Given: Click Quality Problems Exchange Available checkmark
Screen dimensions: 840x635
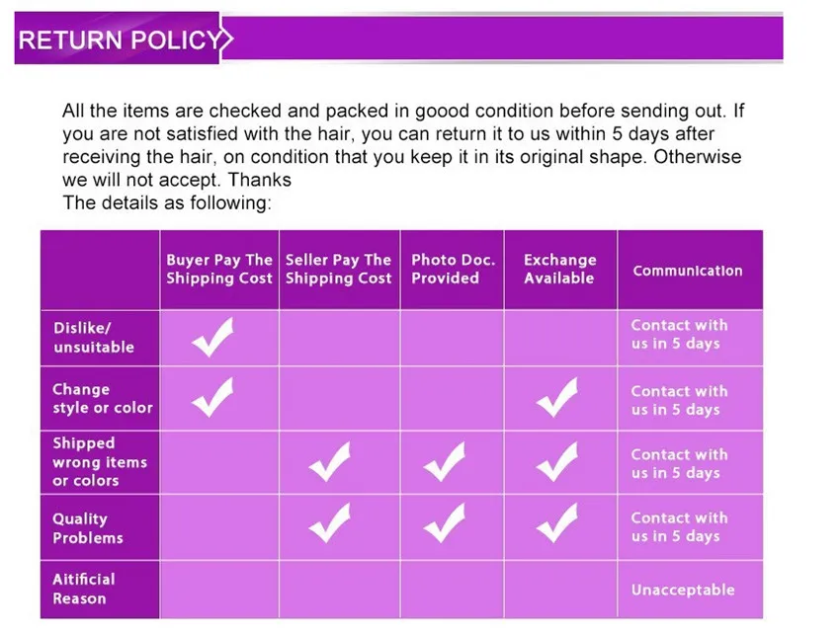Looking at the screenshot, I should pos(557,523).
